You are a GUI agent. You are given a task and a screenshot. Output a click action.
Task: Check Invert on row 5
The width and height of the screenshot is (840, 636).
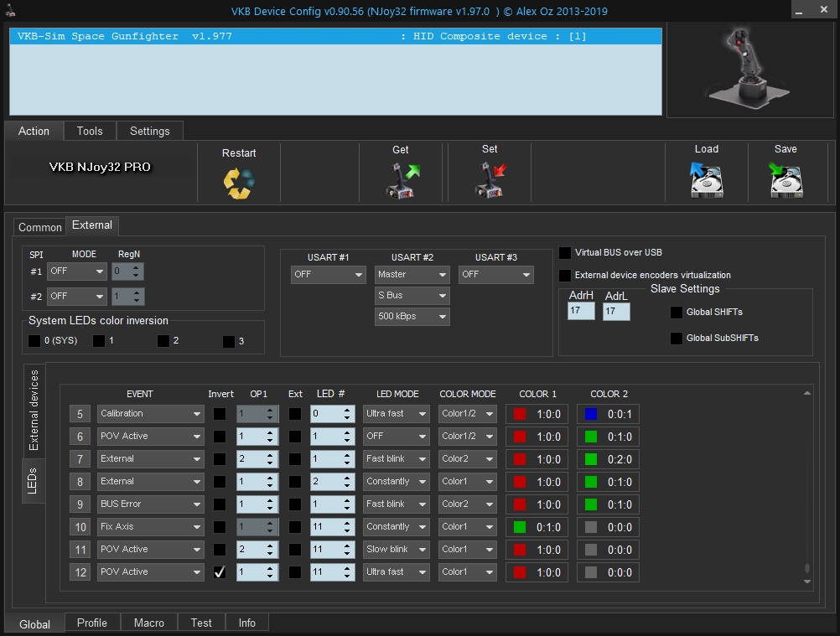220,414
